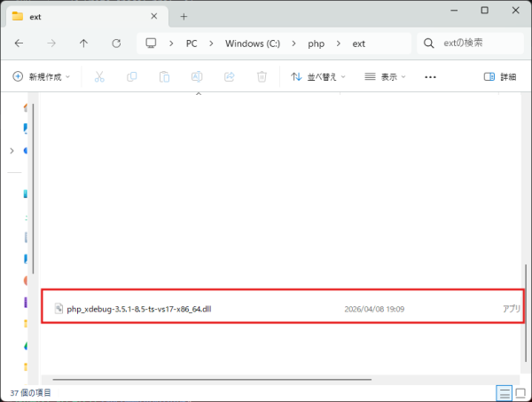Click the copy icon in toolbar
This screenshot has height=402, width=532.
click(x=131, y=76)
